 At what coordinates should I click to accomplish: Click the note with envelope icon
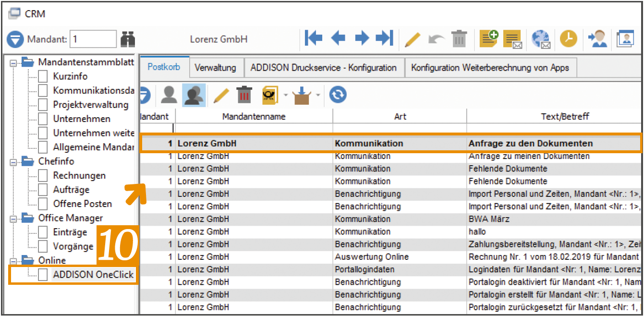512,39
